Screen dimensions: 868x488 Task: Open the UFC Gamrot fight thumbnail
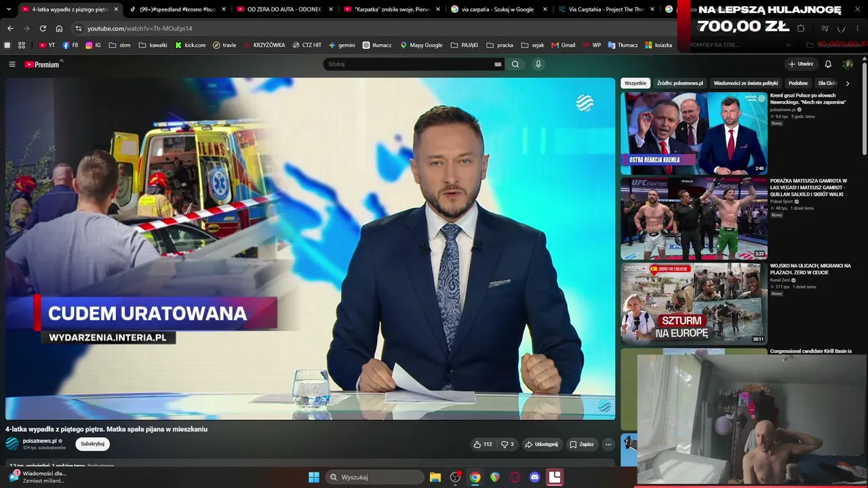pyautogui.click(x=694, y=219)
